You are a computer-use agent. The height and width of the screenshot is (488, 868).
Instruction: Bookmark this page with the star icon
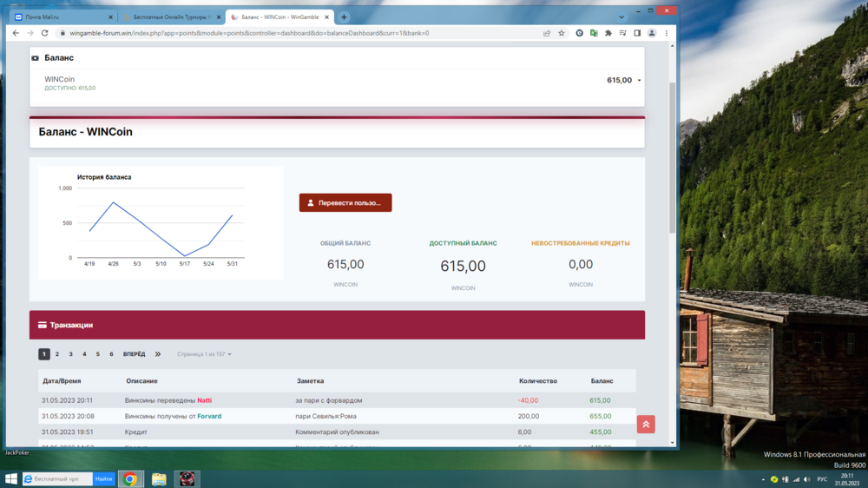click(x=562, y=33)
